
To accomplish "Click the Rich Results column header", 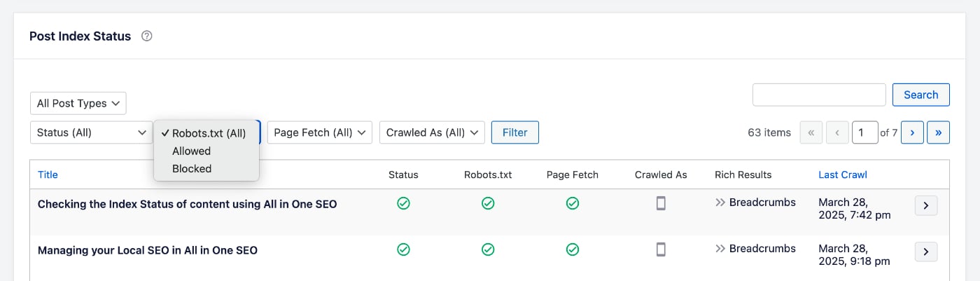I will (743, 174).
